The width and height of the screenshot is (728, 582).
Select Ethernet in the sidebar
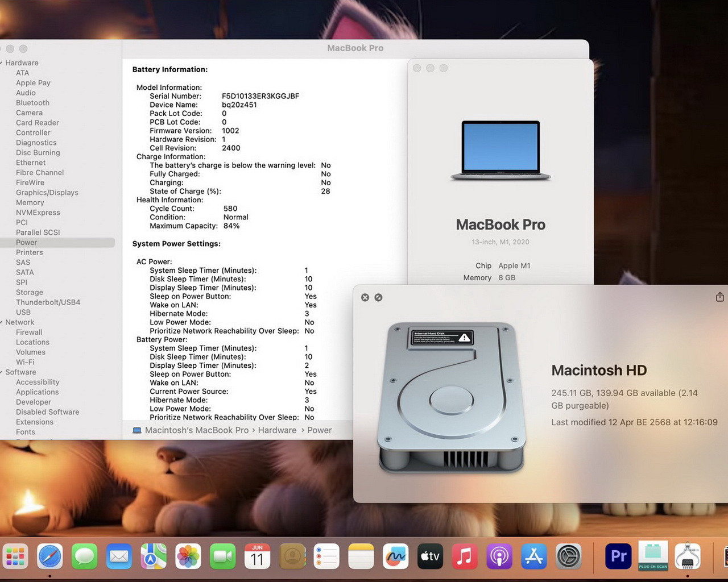tap(31, 163)
